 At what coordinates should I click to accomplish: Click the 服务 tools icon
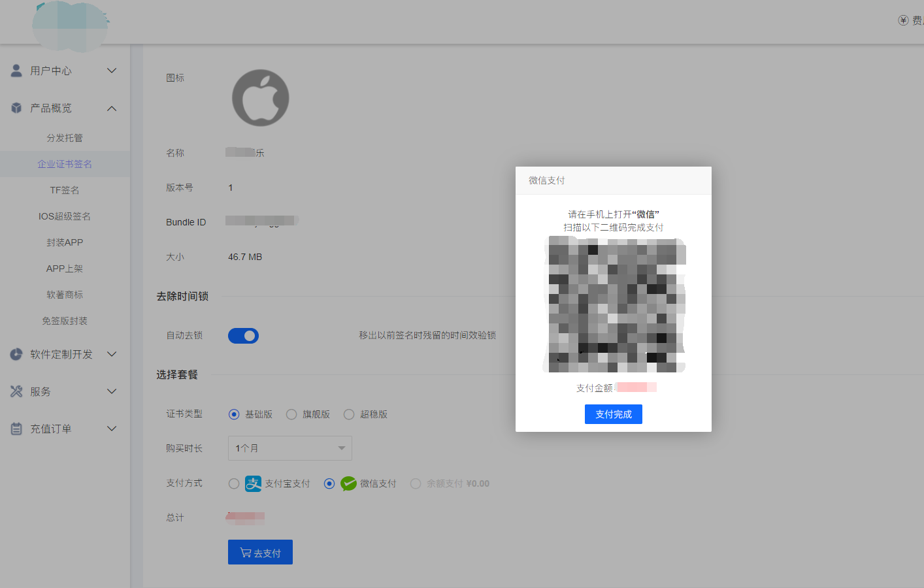click(16, 391)
